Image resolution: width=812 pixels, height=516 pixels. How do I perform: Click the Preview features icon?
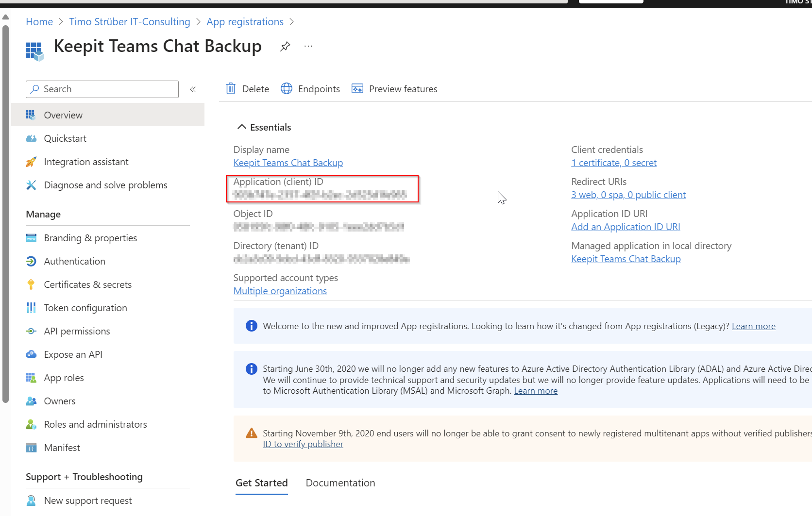357,89
